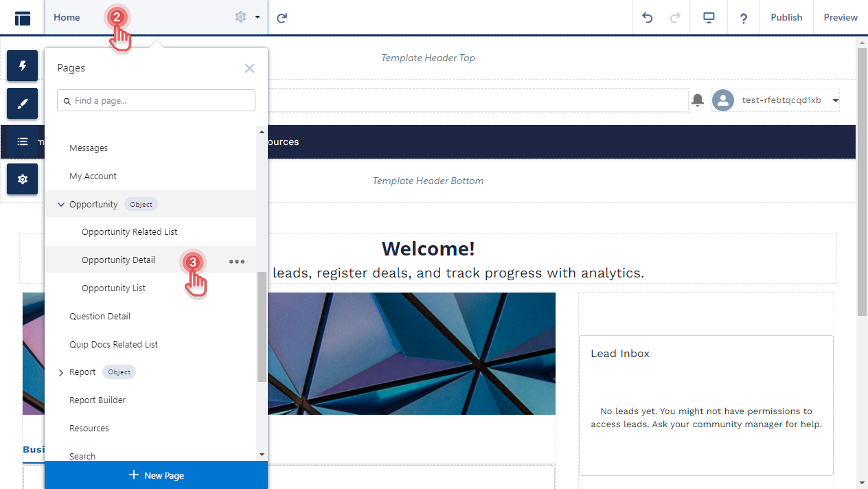The height and width of the screenshot is (489, 868).
Task: Click the Find a page search field
Action: (x=156, y=100)
